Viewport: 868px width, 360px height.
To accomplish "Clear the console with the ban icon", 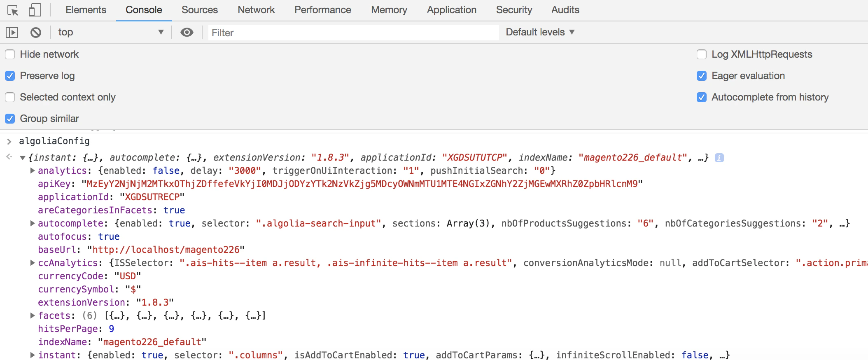I will pyautogui.click(x=36, y=32).
